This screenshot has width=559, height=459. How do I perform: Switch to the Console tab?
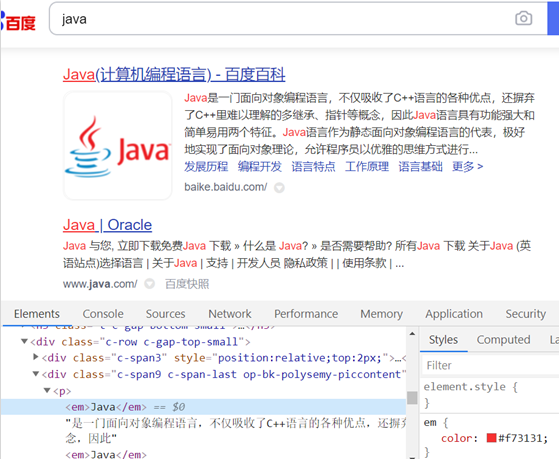point(103,314)
